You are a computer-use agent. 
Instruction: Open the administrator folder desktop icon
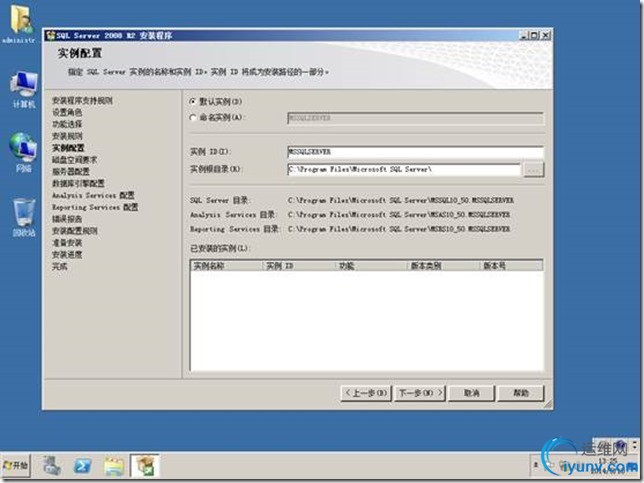point(21,24)
